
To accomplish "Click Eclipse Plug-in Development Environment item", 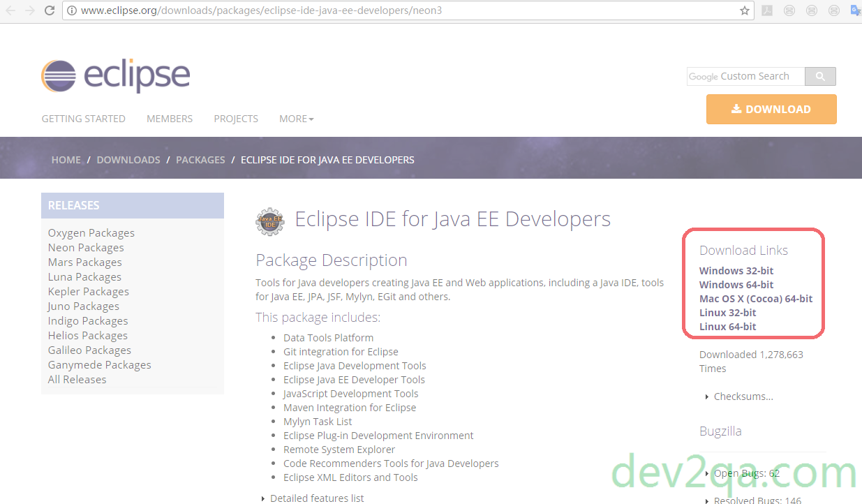I will 378,436.
